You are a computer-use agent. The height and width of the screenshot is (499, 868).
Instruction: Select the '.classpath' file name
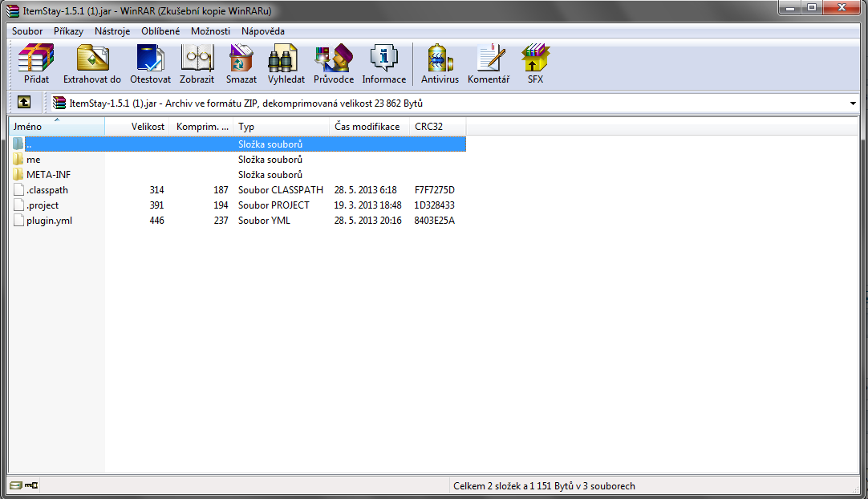coord(47,190)
